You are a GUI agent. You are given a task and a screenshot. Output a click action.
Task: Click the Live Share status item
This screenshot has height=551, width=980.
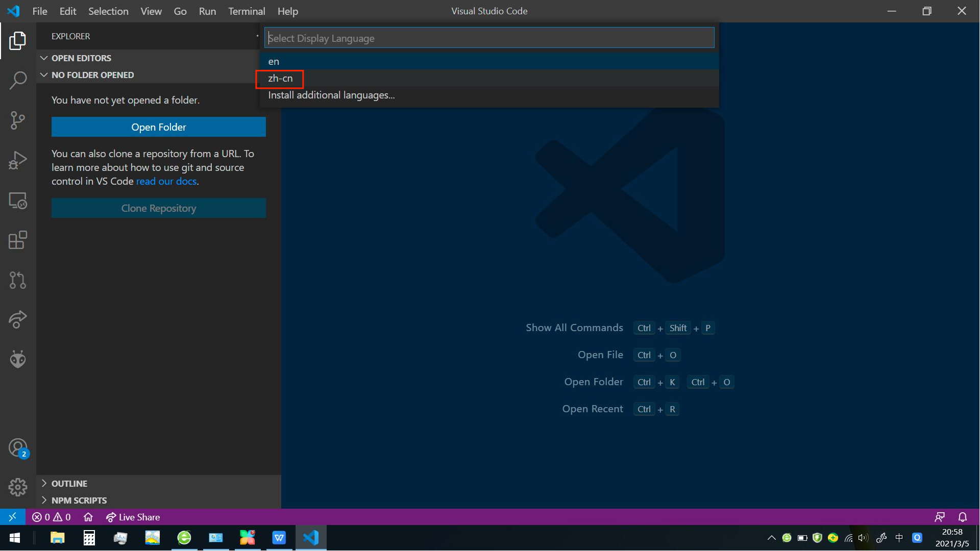point(133,517)
